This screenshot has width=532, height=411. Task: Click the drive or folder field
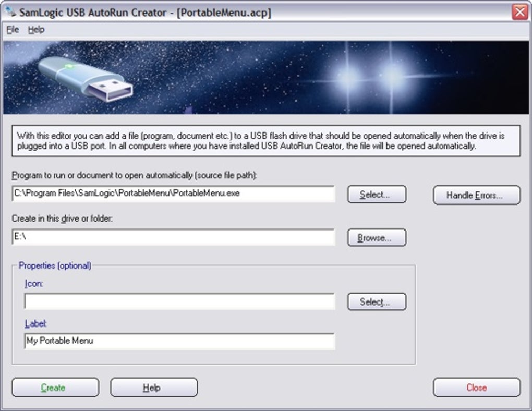point(173,237)
